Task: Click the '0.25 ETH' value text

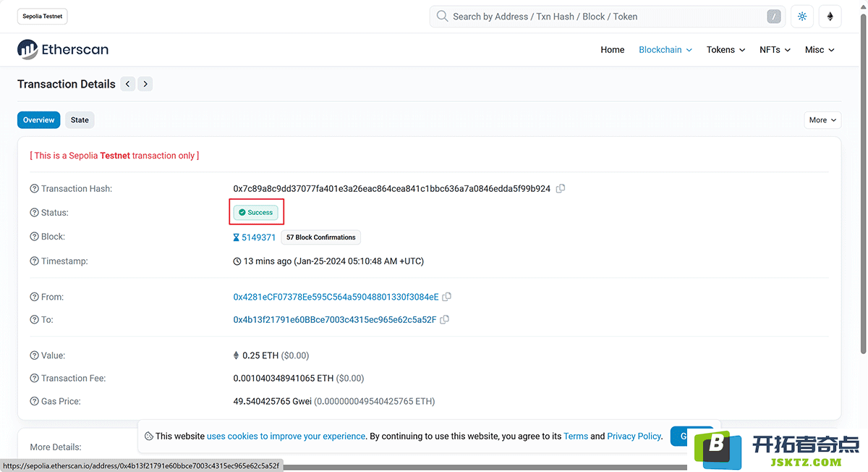Action: [x=260, y=355]
